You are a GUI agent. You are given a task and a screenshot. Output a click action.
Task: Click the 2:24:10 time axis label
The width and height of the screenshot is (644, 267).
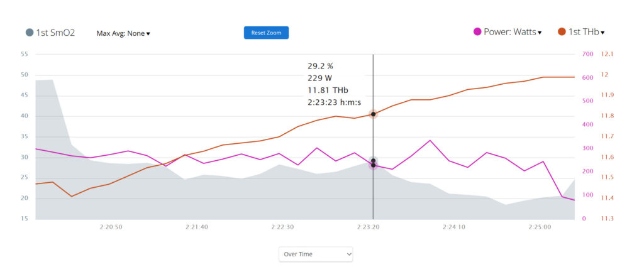point(453,226)
